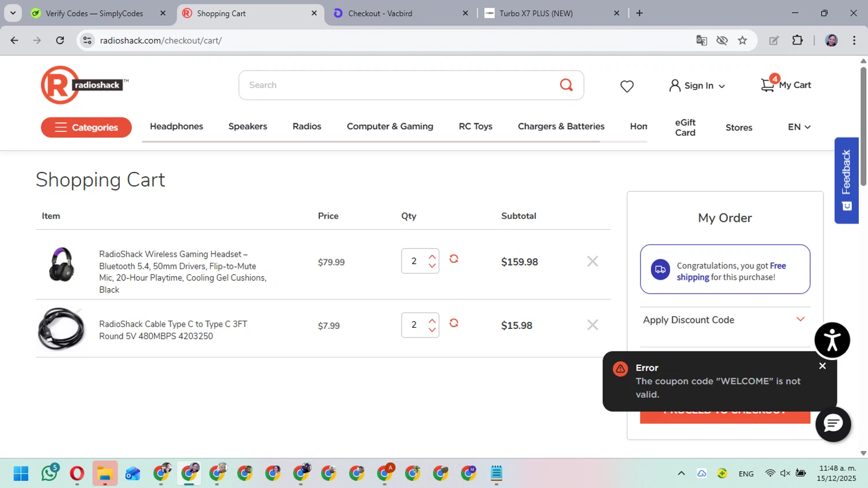Open the Categories menu button
868x488 pixels.
click(86, 127)
